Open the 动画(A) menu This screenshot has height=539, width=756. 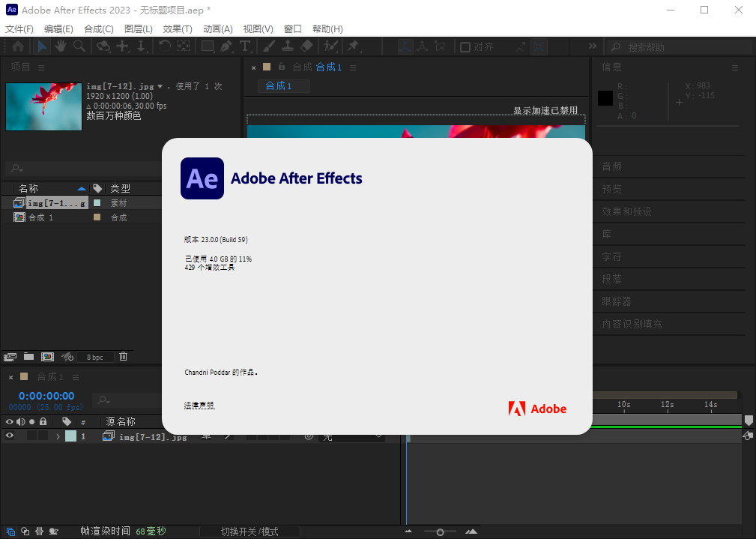click(218, 29)
